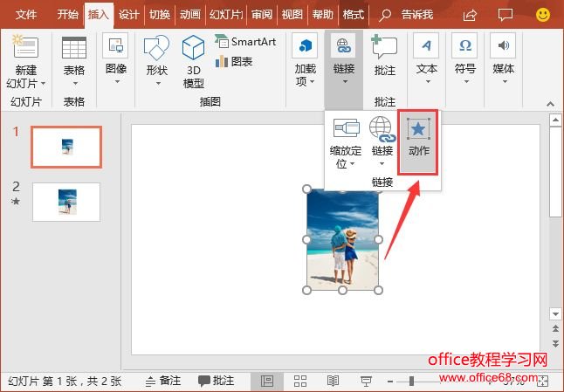Image resolution: width=564 pixels, height=392 pixels.
Task: Toggle Notes (备注) pane in status bar
Action: coord(162,381)
